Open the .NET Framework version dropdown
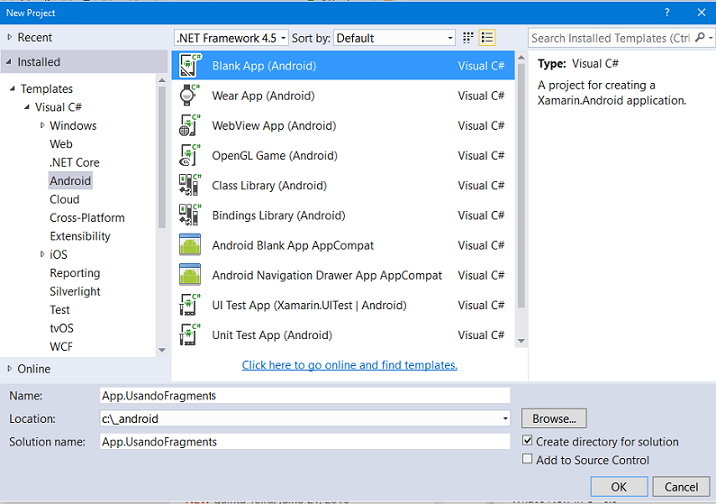This screenshot has width=716, height=504. click(231, 38)
